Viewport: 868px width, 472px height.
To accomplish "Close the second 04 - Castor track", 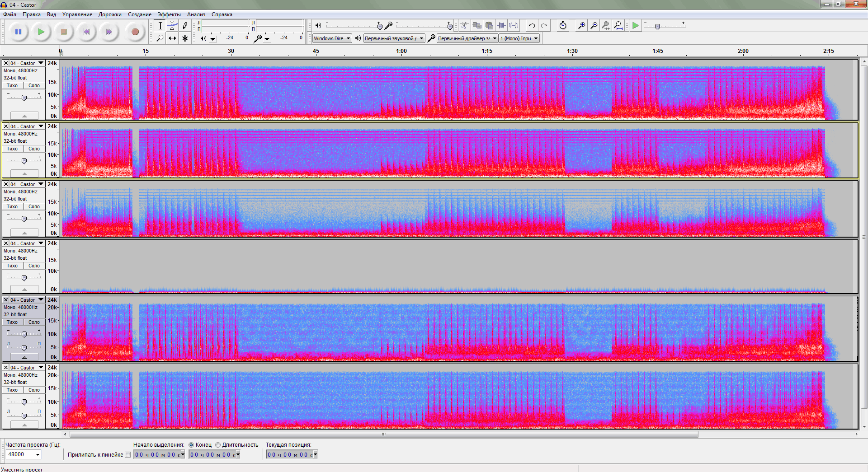I will click(6, 126).
